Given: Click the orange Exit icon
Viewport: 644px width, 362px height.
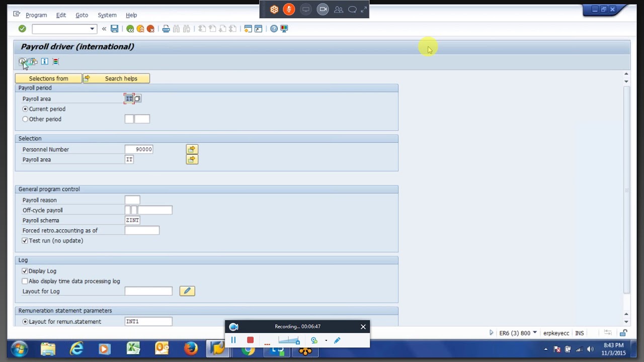Looking at the screenshot, I should [x=140, y=29].
